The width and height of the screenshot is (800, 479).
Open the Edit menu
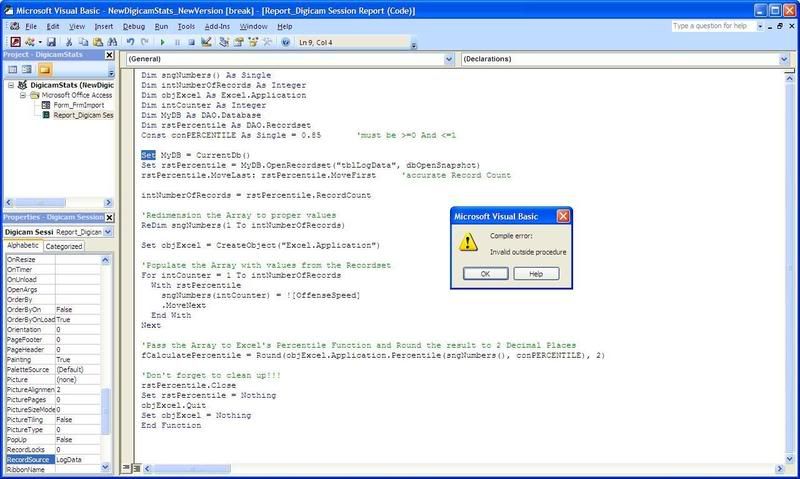[53, 27]
